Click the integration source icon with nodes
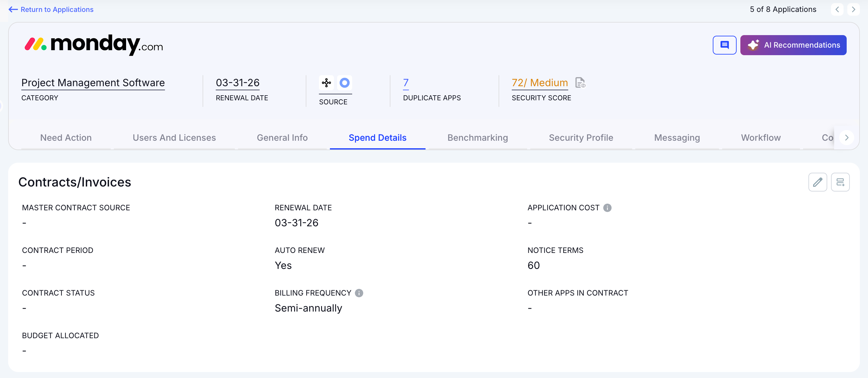The image size is (868, 378). [326, 82]
